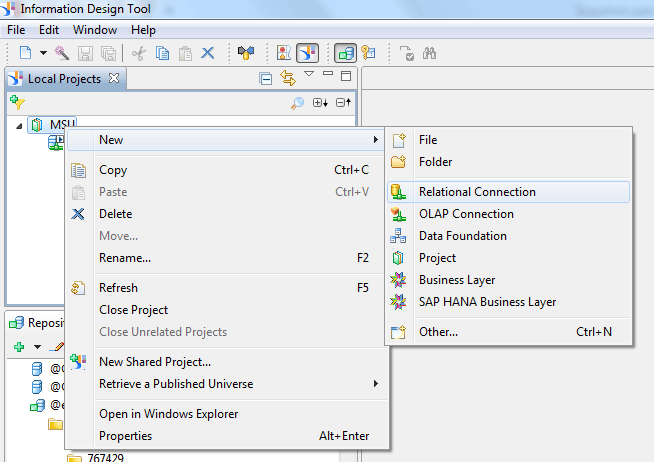Choose New Shared Project... menu entry

pyautogui.click(x=225, y=362)
